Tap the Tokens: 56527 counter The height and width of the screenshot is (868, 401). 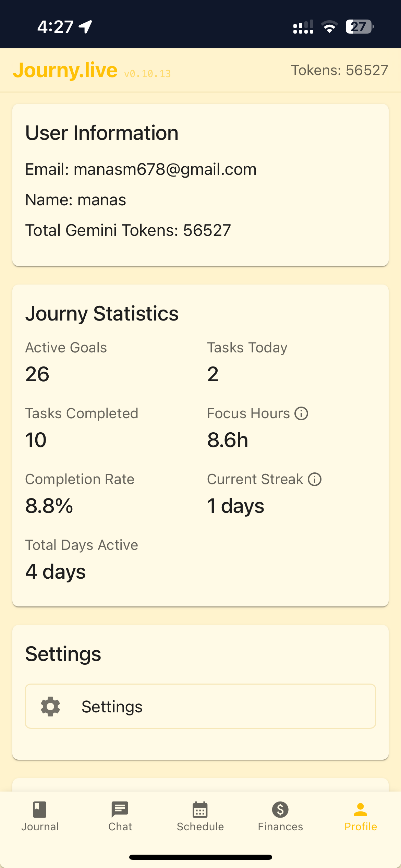pyautogui.click(x=339, y=70)
